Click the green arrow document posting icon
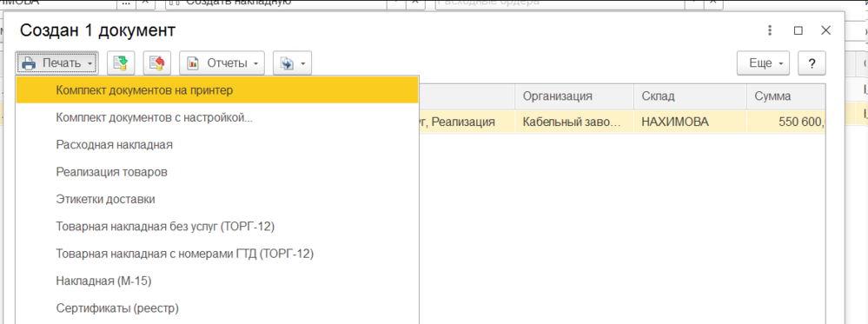Screen dimensions: 868x324 point(121,63)
